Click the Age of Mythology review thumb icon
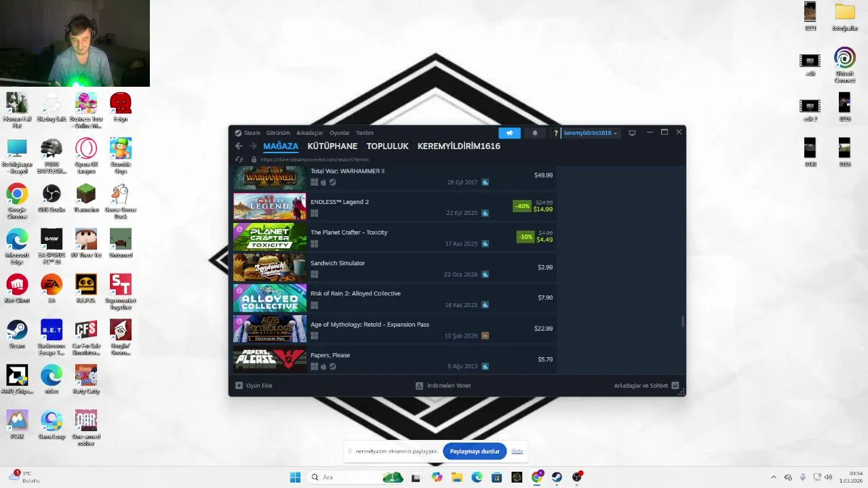This screenshot has width=868, height=488. click(x=485, y=335)
